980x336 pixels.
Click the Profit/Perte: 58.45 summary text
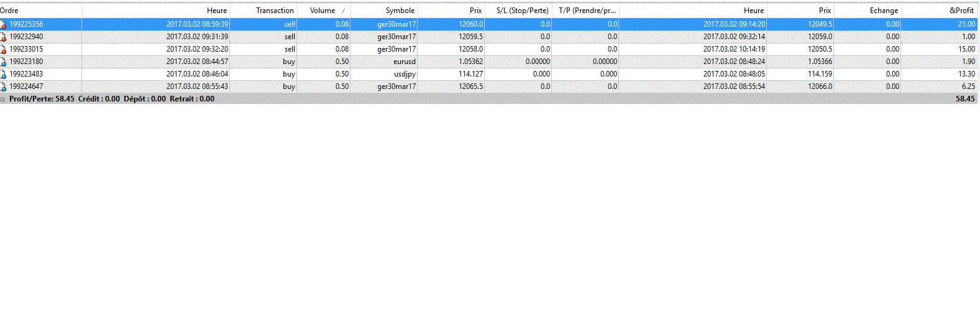(x=42, y=99)
